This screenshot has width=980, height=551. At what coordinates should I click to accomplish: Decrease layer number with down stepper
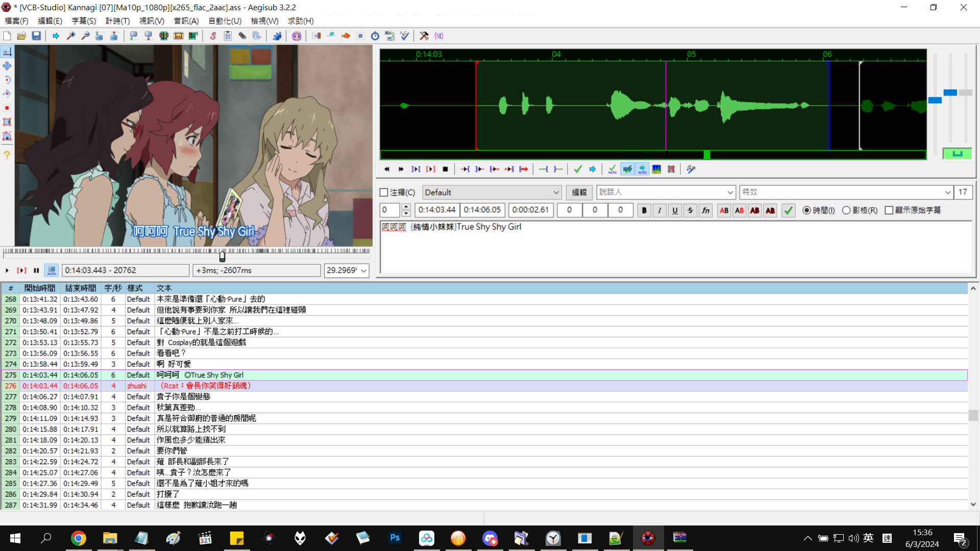click(x=406, y=213)
